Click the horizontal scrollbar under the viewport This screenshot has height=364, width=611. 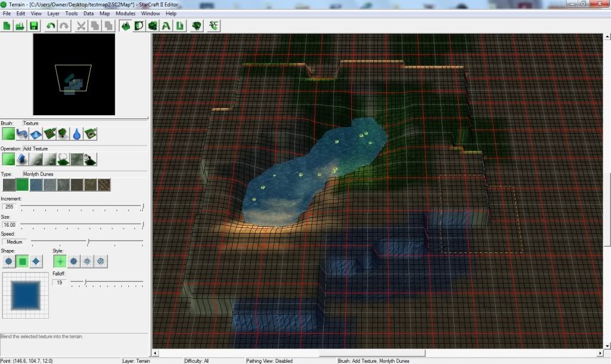[377, 353]
